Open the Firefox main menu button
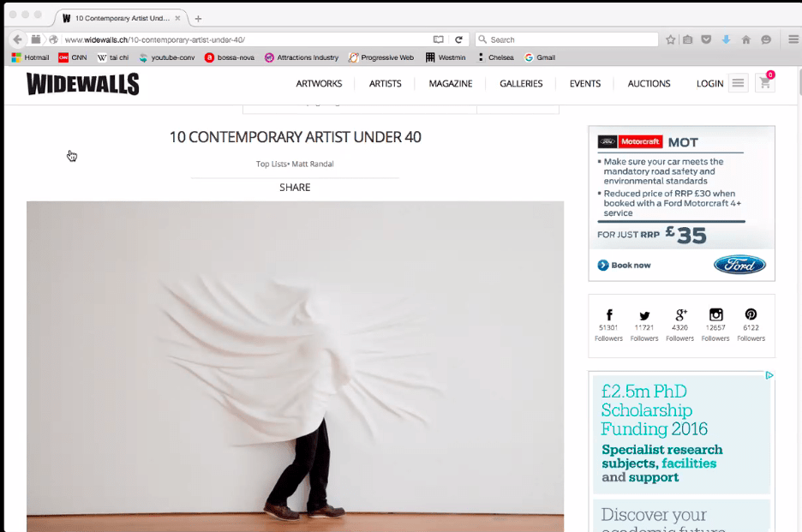This screenshot has width=802, height=532. click(793, 39)
